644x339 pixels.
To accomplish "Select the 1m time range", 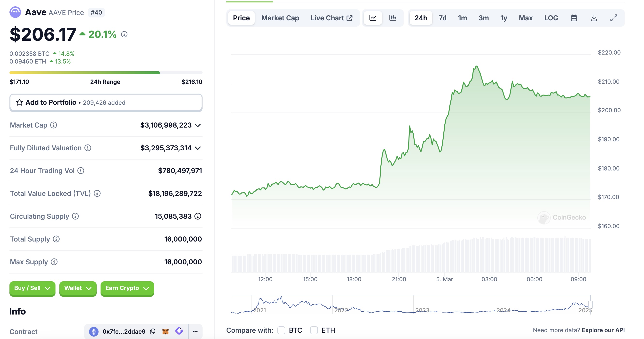I will [462, 18].
